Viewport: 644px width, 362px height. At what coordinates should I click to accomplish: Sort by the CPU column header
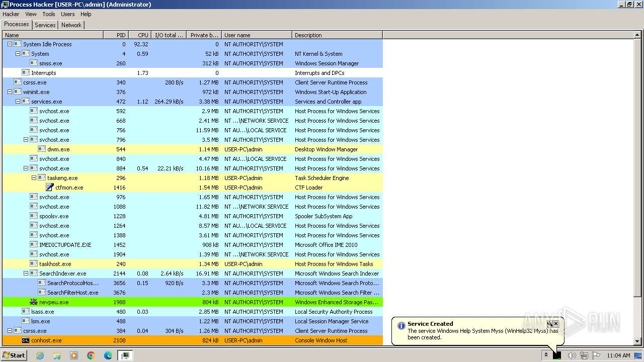(x=140, y=35)
